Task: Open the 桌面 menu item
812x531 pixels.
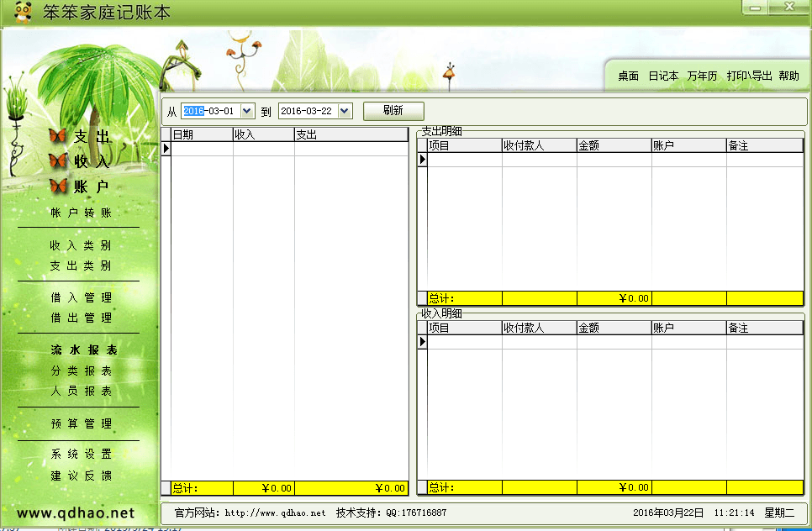Action: click(x=628, y=76)
